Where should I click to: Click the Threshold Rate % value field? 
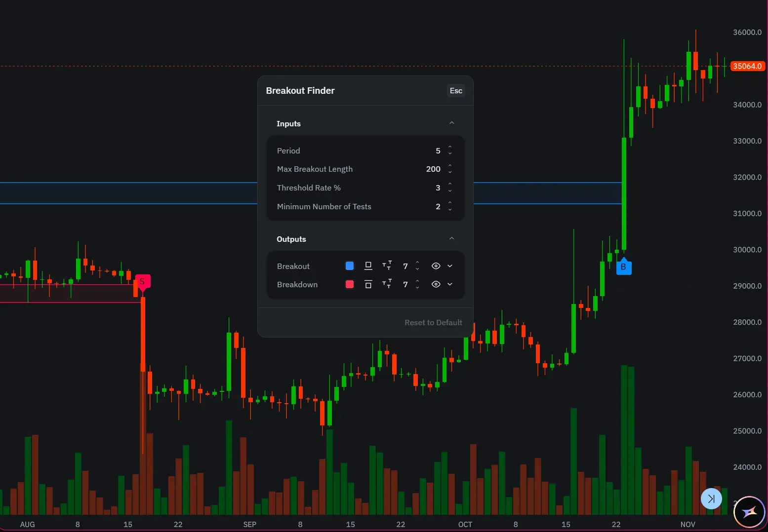click(x=438, y=188)
